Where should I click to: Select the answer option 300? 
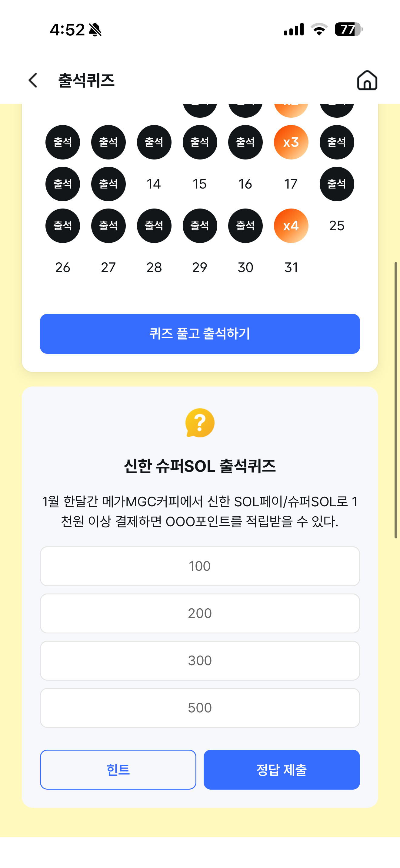click(x=200, y=660)
